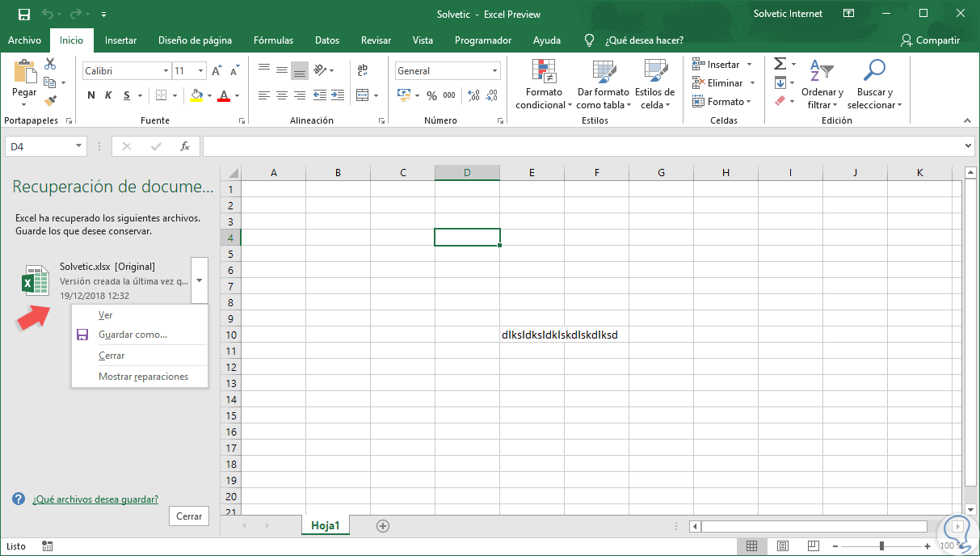Select the cell containing dlksldksldklskdlskdlksd
The image size is (980, 556).
point(532,335)
